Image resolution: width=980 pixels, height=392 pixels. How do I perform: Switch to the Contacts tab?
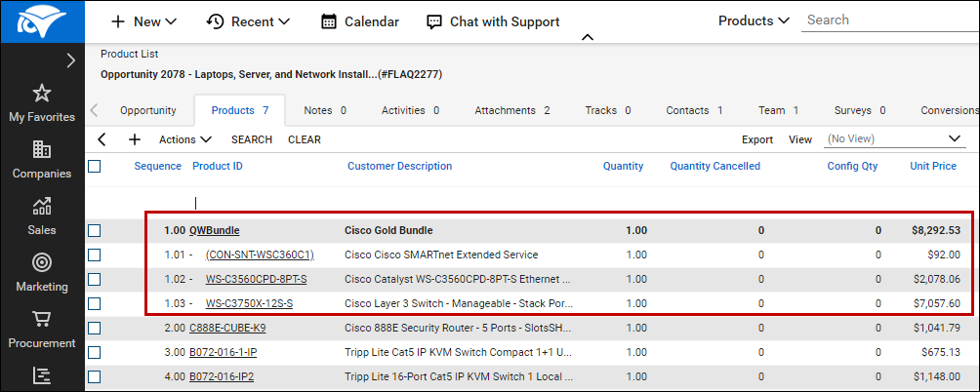click(694, 110)
